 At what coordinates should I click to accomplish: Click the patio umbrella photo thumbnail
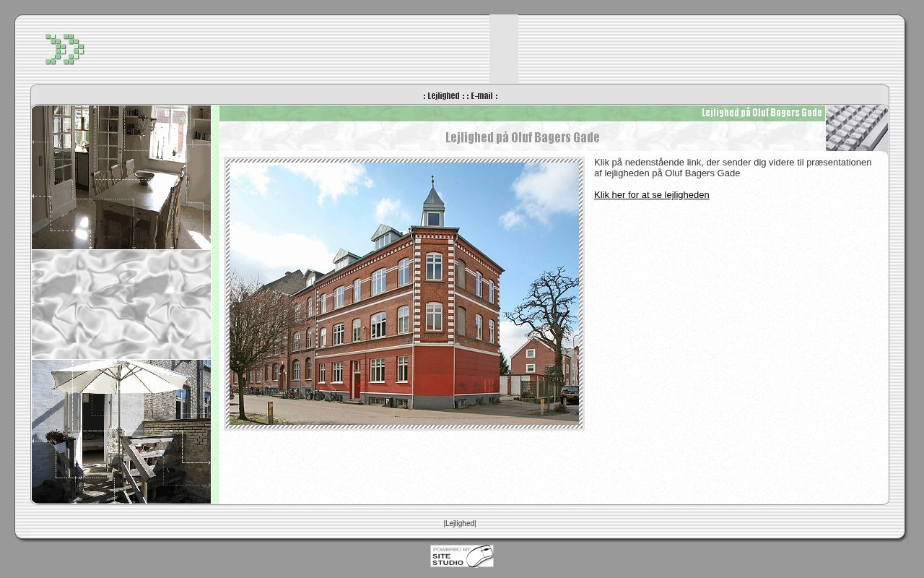(x=121, y=431)
